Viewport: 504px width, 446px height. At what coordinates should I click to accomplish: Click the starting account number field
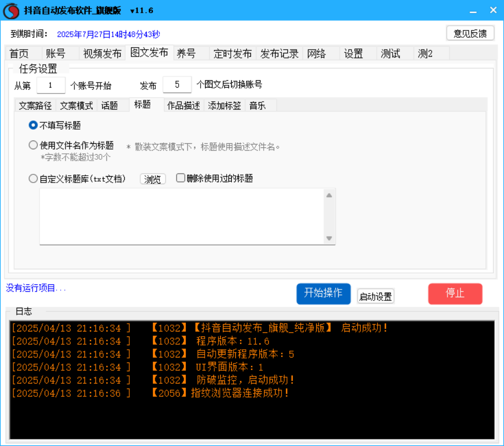coord(51,85)
